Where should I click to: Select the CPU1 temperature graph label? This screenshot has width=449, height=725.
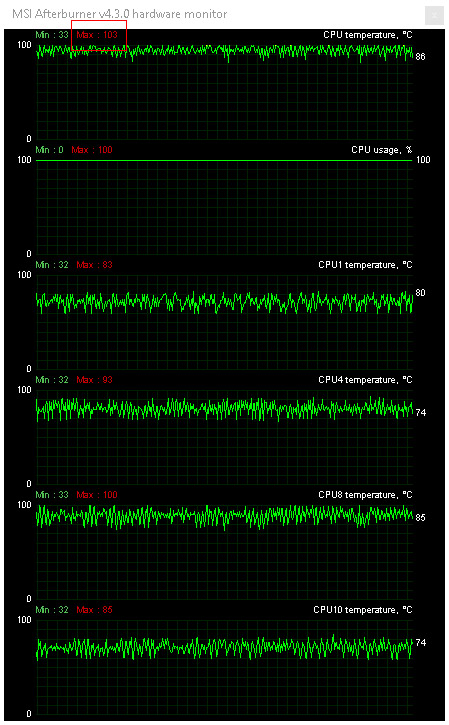point(365,265)
